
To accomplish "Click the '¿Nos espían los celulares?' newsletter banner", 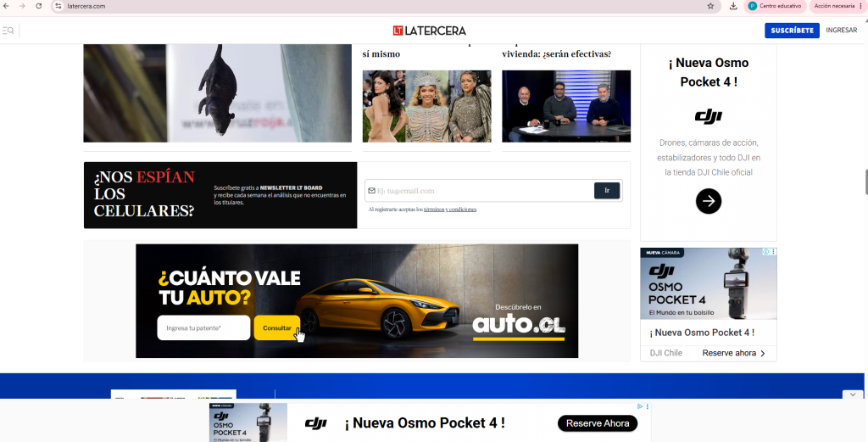I will 220,195.
